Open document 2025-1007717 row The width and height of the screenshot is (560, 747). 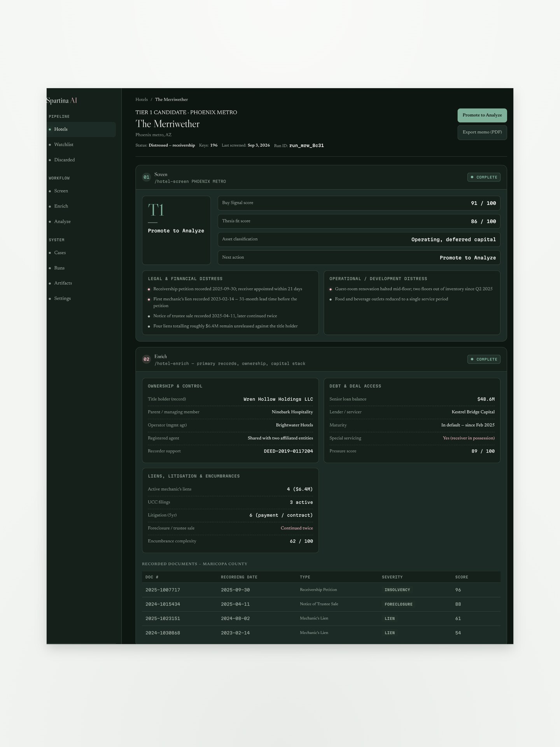(x=321, y=590)
